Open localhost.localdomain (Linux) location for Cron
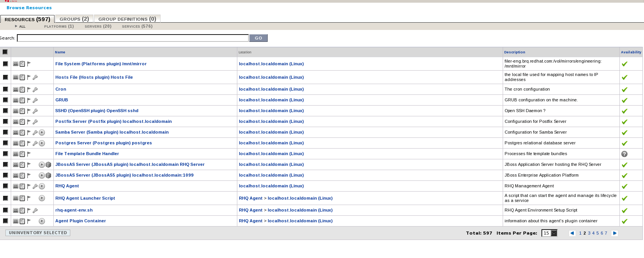 pos(271,89)
